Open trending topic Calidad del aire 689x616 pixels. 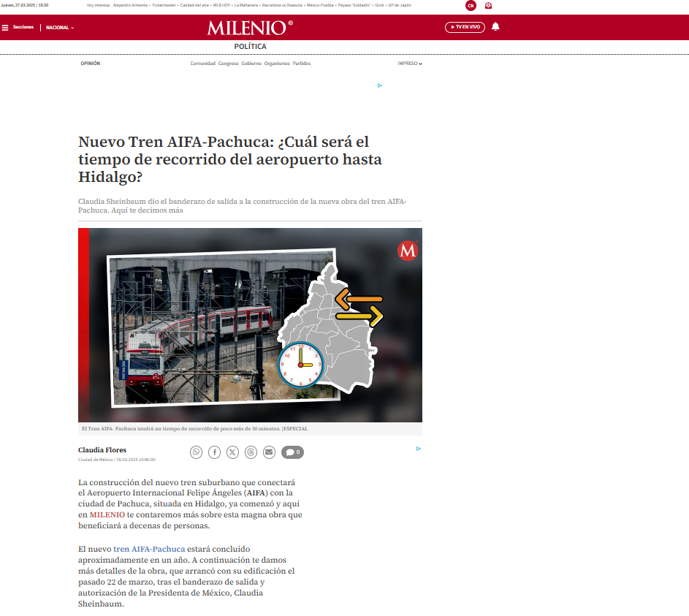pos(194,5)
